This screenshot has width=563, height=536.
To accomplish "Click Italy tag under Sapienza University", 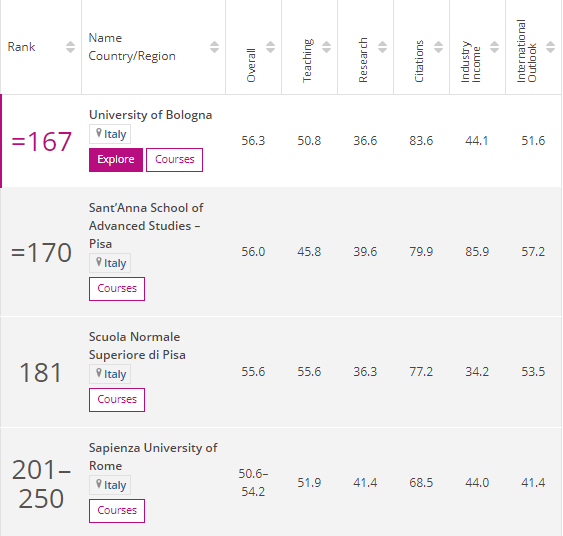I will tap(110, 485).
